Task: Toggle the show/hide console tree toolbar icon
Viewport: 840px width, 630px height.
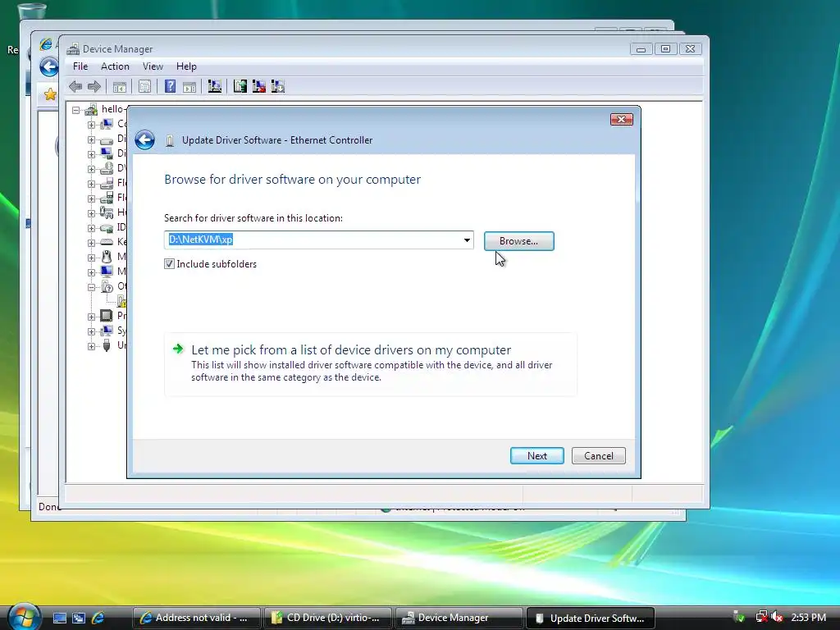Action: click(x=120, y=86)
